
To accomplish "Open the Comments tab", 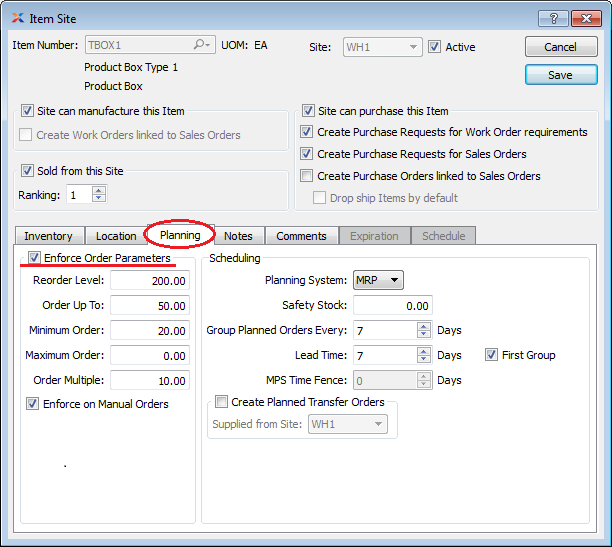I will 301,236.
